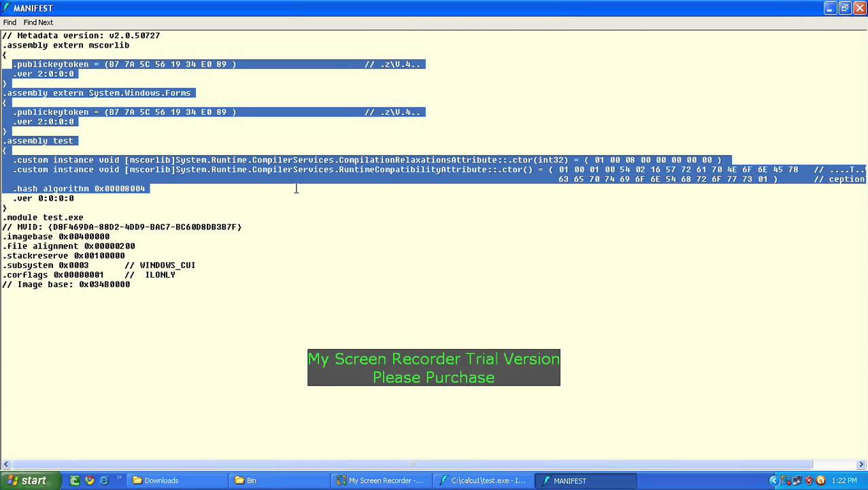Click the '.corflags 0x00000001' line
868x490 pixels.
click(89, 274)
